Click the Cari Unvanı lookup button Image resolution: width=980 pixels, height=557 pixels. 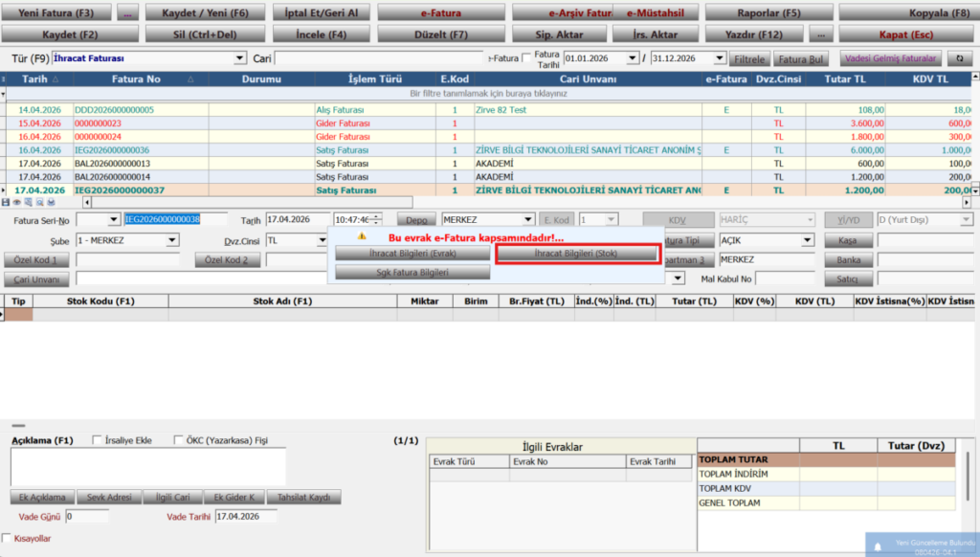(36, 279)
